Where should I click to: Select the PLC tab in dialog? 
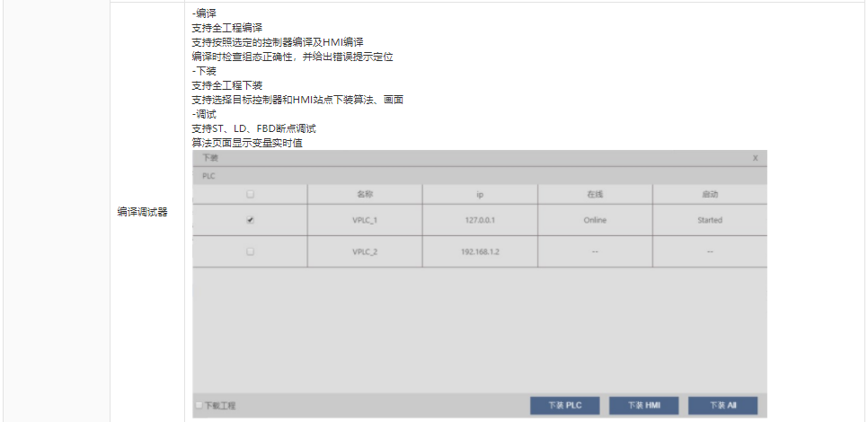(x=208, y=176)
